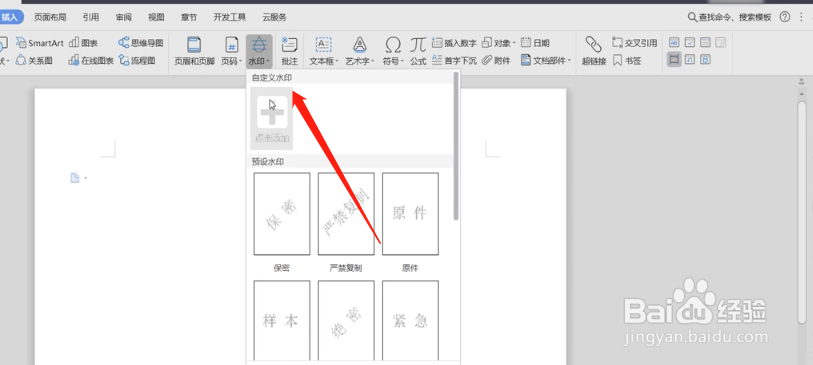813x365 pixels.
Task: Add a 批注 comment
Action: 289,51
